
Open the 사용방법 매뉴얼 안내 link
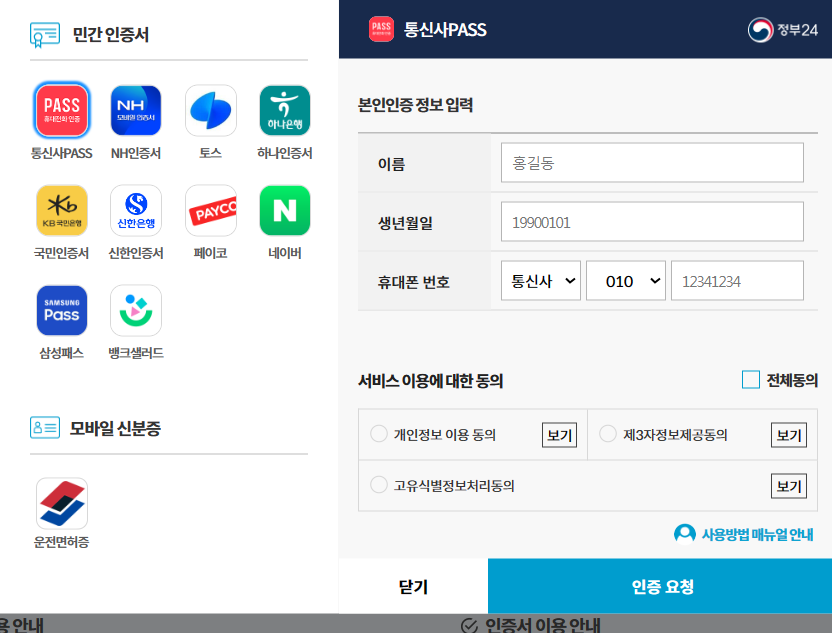[757, 534]
